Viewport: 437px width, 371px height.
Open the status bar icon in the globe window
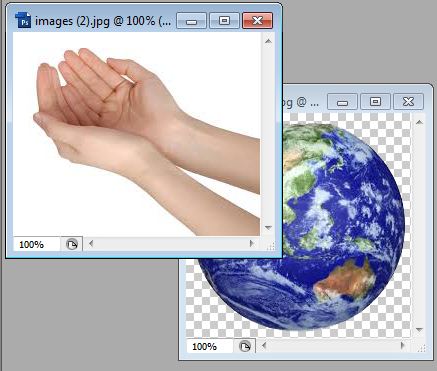245,346
